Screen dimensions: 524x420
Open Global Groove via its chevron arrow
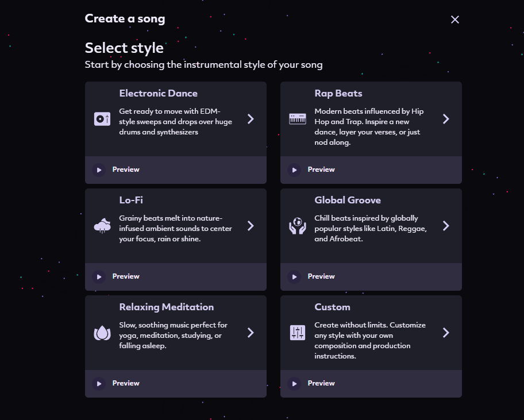446,226
